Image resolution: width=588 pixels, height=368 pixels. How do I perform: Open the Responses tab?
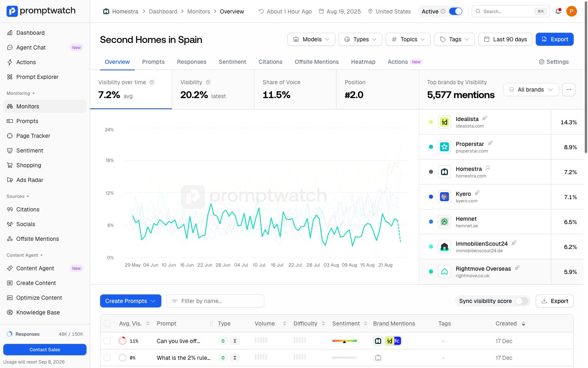pyautogui.click(x=192, y=62)
